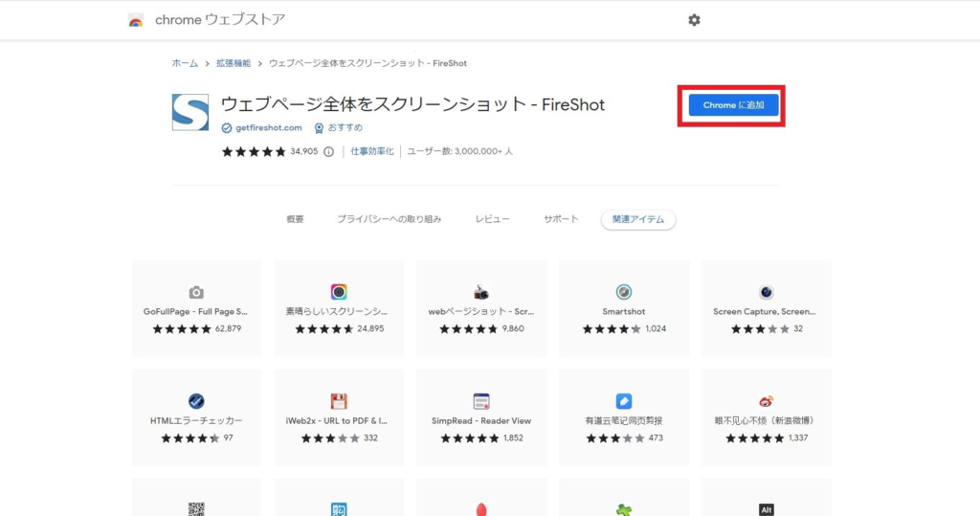
Task: Click the Screen Capture eye icon
Action: (x=767, y=292)
